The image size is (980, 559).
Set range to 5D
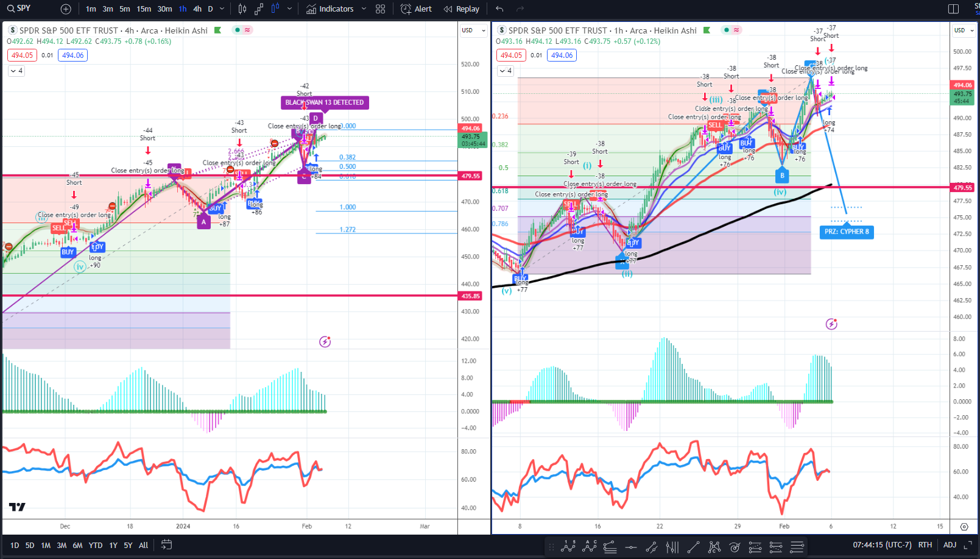[x=30, y=546]
